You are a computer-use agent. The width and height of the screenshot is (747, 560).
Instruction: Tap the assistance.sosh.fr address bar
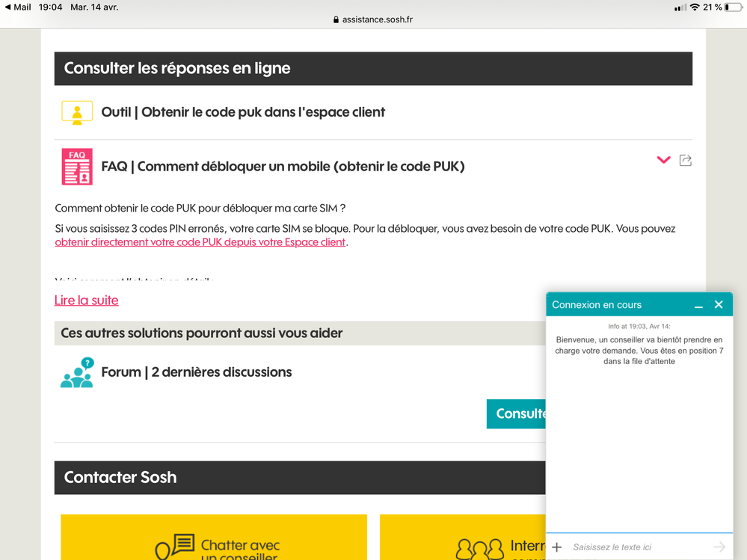[x=373, y=19]
